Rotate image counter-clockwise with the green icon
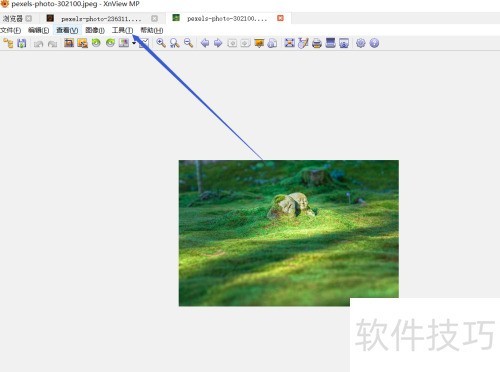500x372 pixels. (96, 43)
